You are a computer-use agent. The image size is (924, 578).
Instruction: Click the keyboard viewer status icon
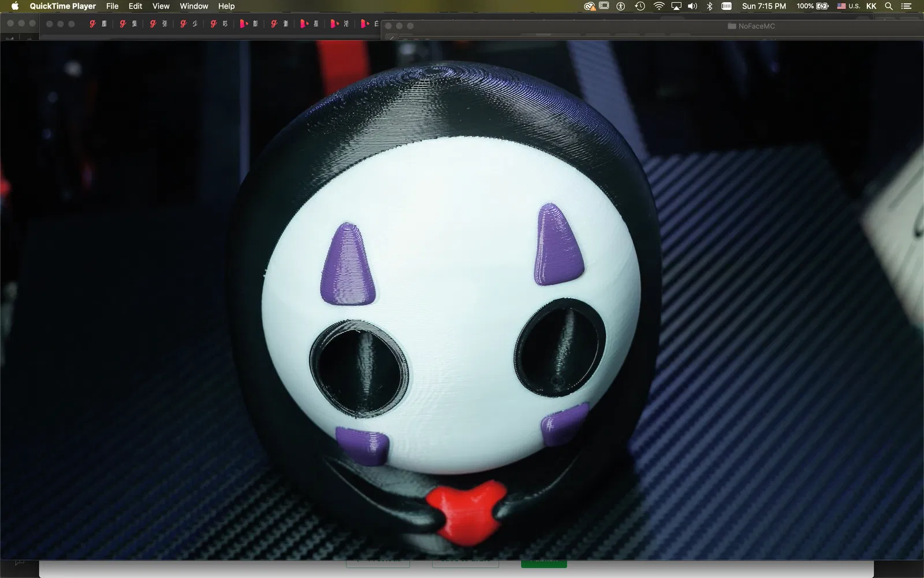click(726, 6)
